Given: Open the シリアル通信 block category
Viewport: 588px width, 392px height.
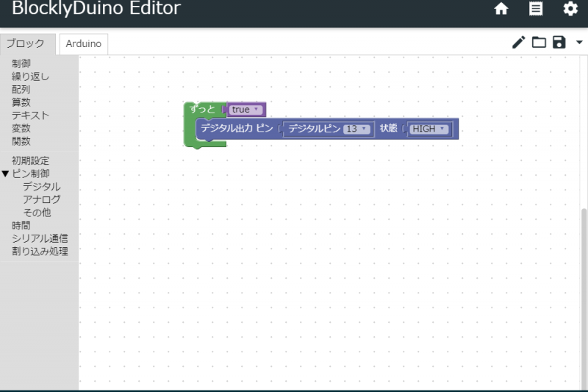Looking at the screenshot, I should tap(40, 238).
